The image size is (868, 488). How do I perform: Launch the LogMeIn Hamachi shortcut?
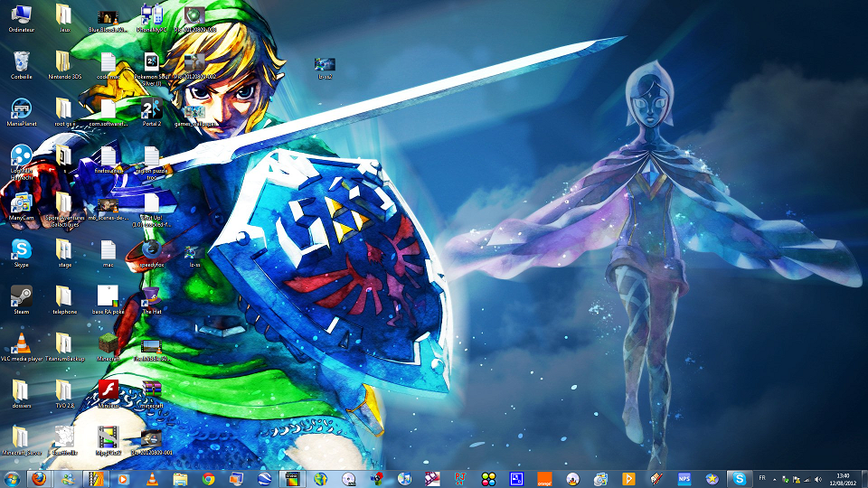[x=21, y=162]
